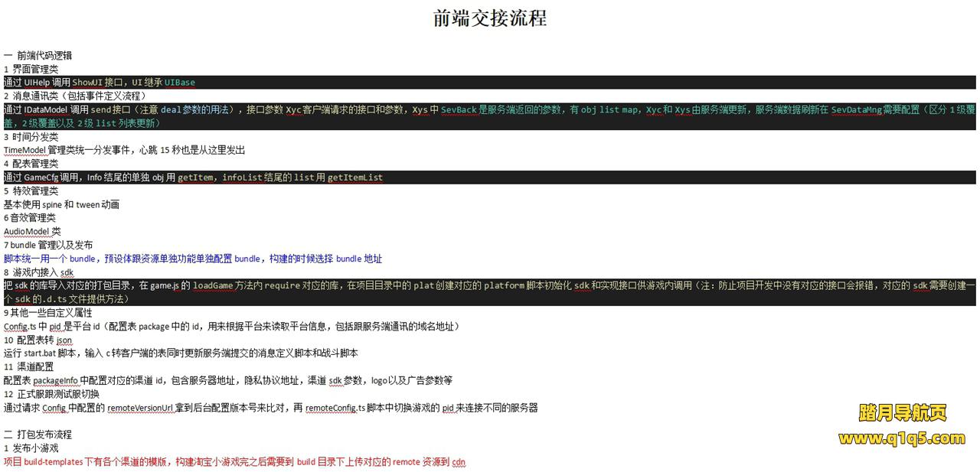Click the 2 消息通讯类 heading
The width and height of the screenshot is (980, 472).
[x=73, y=96]
